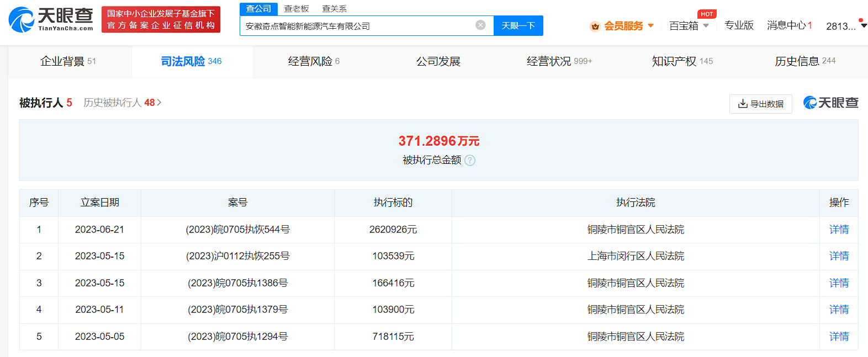Screen dimensions: 868x357
Task: Click the red government fund banner
Action: (161, 19)
